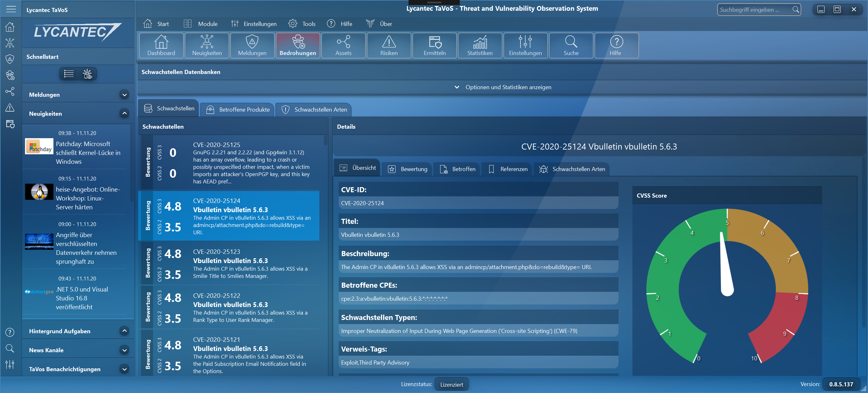Switch Schnellstart to list view

coord(69,74)
